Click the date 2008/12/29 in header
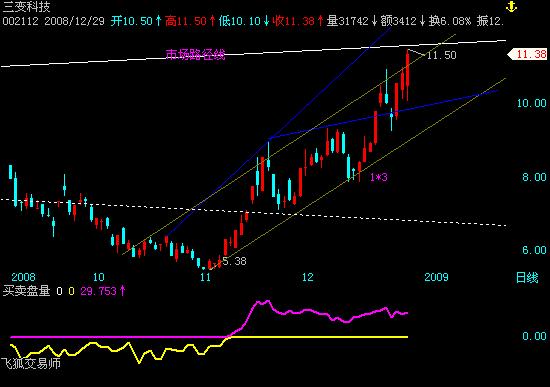The width and height of the screenshot is (550, 387). point(74,21)
